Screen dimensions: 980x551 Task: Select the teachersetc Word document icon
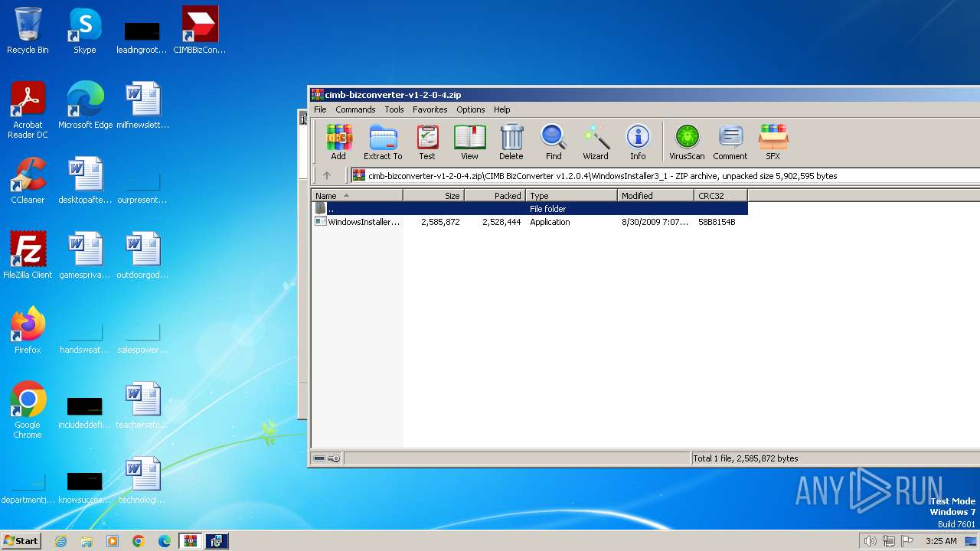[x=142, y=406]
